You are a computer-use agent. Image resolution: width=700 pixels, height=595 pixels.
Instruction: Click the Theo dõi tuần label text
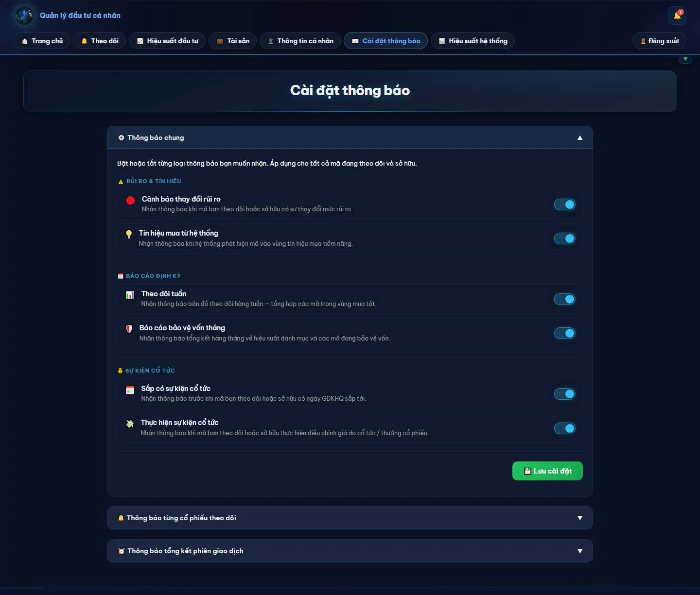tap(163, 294)
